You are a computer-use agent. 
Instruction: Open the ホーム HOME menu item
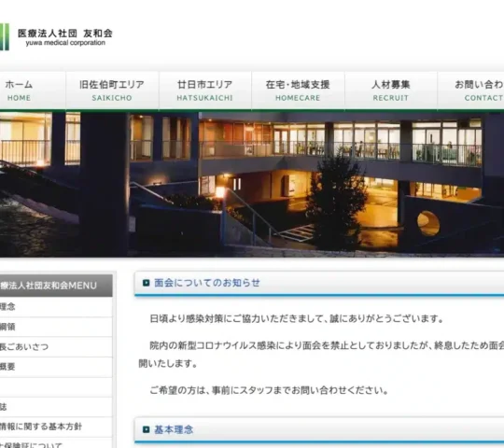point(19,91)
